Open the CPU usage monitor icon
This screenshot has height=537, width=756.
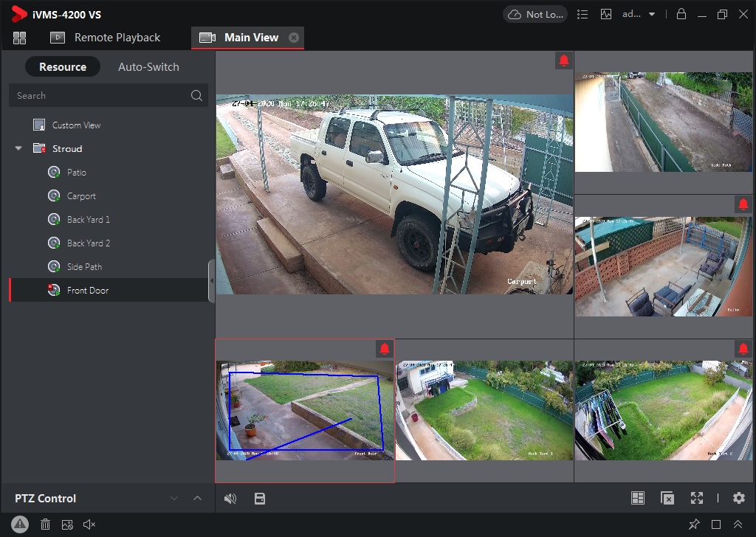(606, 14)
